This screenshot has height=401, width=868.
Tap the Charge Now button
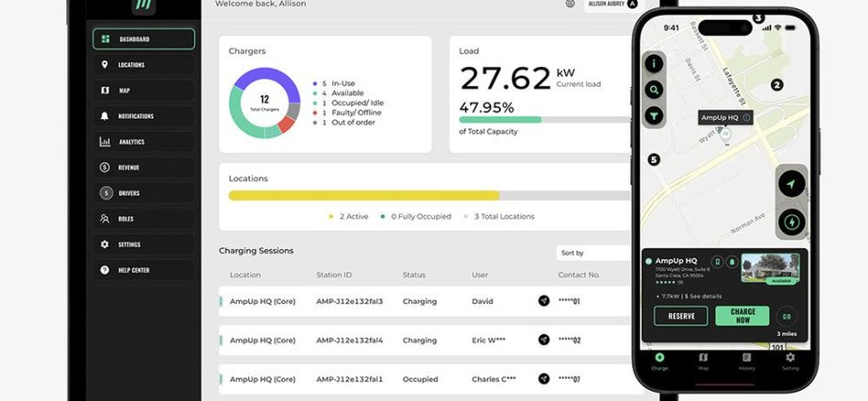[743, 316]
